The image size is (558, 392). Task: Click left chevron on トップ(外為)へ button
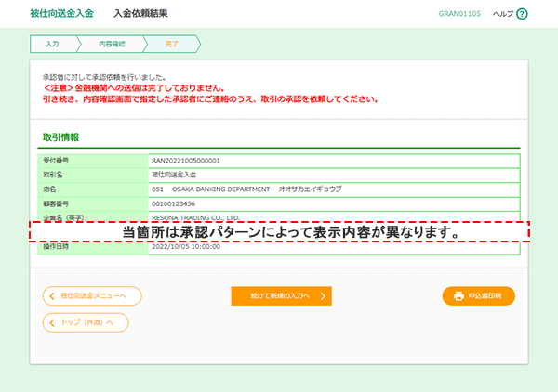tap(51, 322)
